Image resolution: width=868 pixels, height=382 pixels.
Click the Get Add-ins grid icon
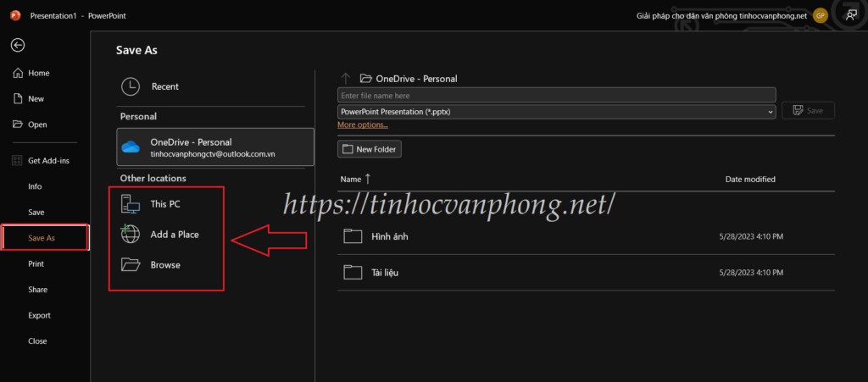click(18, 160)
